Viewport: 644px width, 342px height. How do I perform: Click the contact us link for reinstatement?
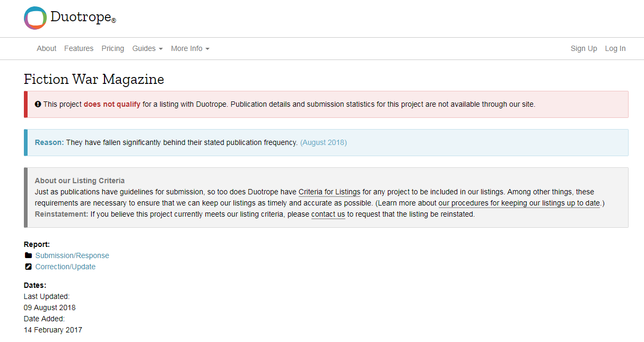328,214
